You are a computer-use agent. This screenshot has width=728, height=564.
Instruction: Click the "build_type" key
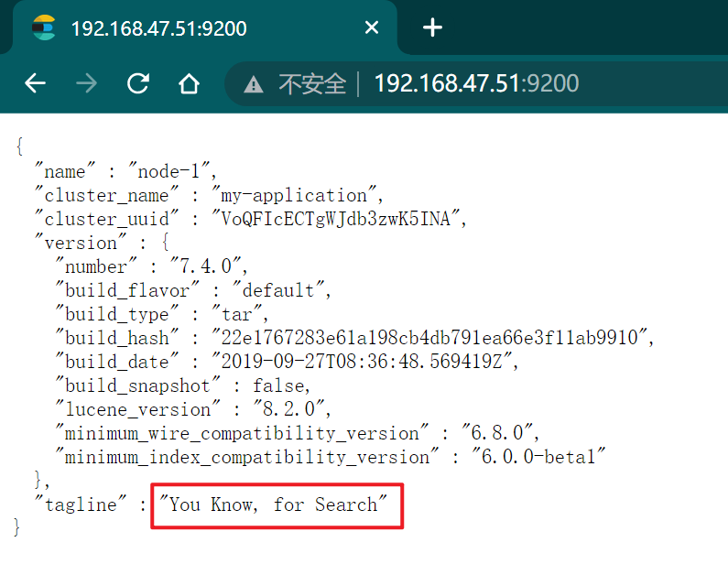[x=117, y=314]
